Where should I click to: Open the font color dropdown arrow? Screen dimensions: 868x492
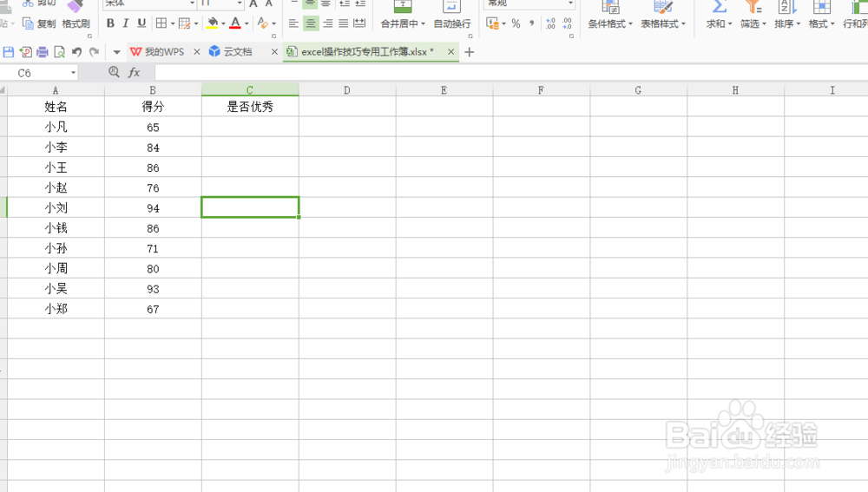(x=247, y=23)
